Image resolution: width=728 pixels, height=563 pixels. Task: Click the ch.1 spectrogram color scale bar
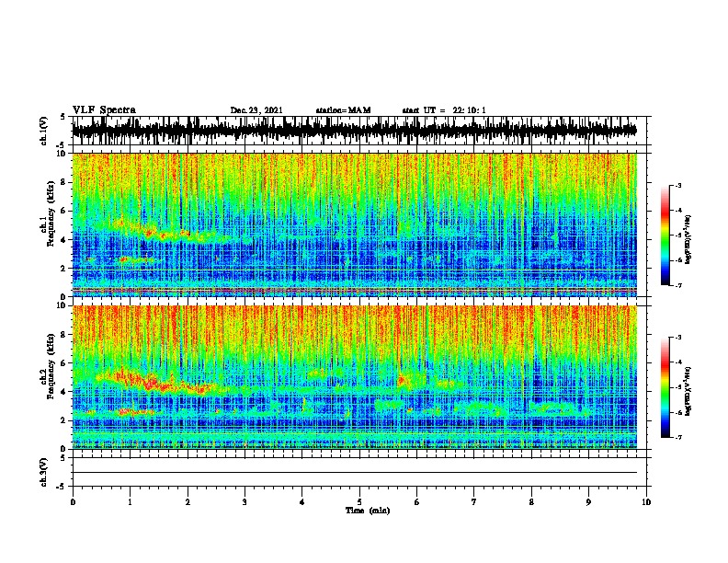pyautogui.click(x=665, y=236)
